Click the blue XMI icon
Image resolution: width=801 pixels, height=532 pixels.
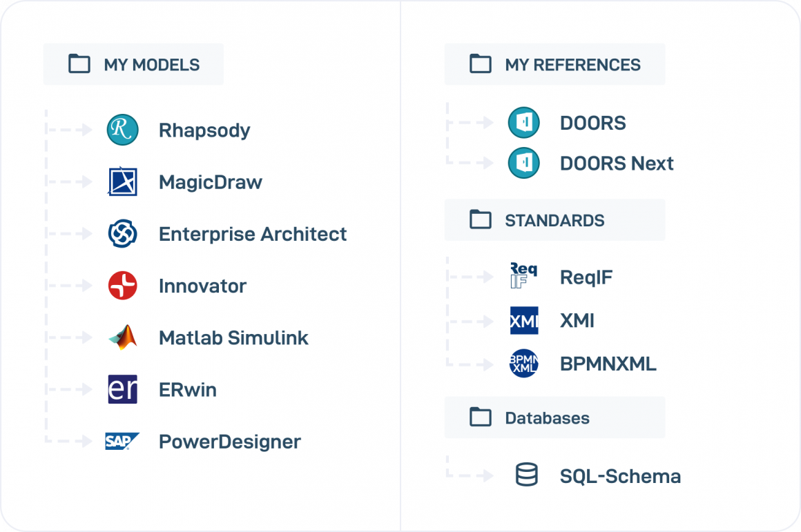[x=524, y=321]
